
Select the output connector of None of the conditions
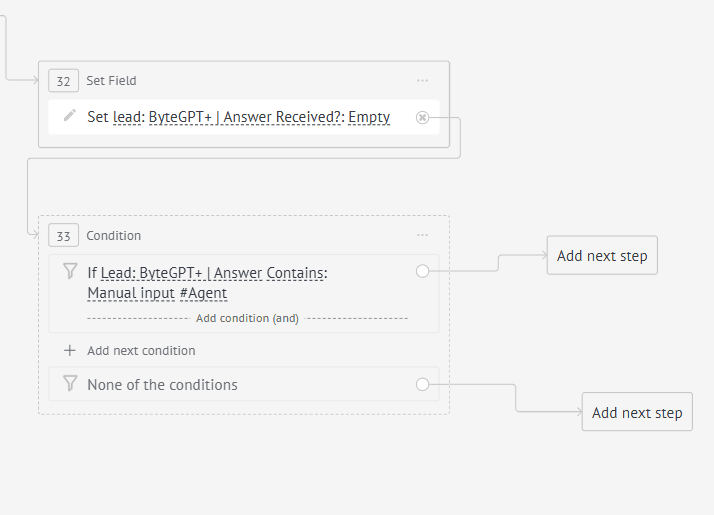click(422, 384)
